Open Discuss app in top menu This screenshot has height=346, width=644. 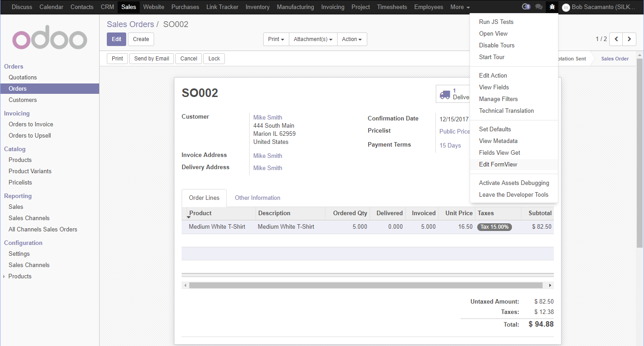(22, 7)
